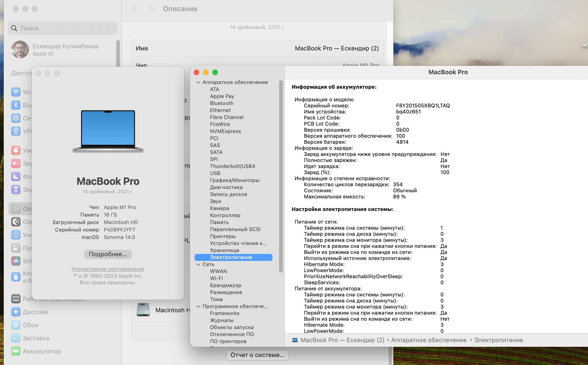Select Wi-Fi under Сеть in System Information
Screen dimensions: 588x365
click(x=217, y=278)
